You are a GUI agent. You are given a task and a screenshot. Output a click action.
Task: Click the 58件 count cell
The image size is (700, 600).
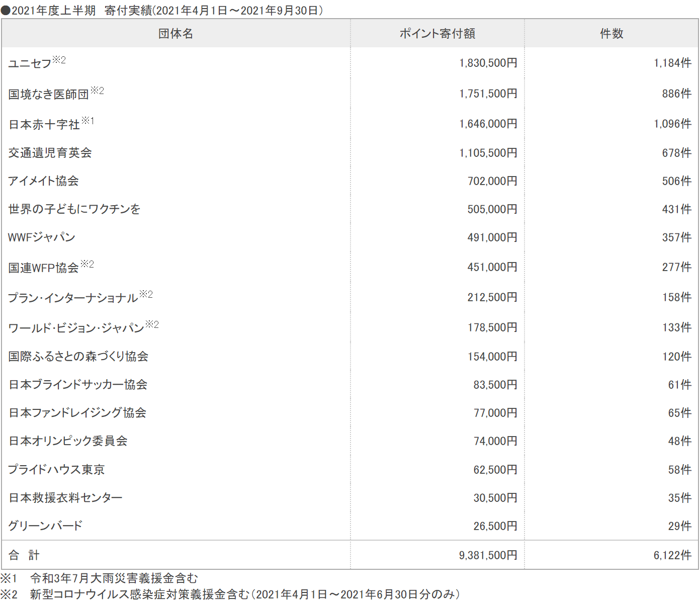[x=680, y=470]
